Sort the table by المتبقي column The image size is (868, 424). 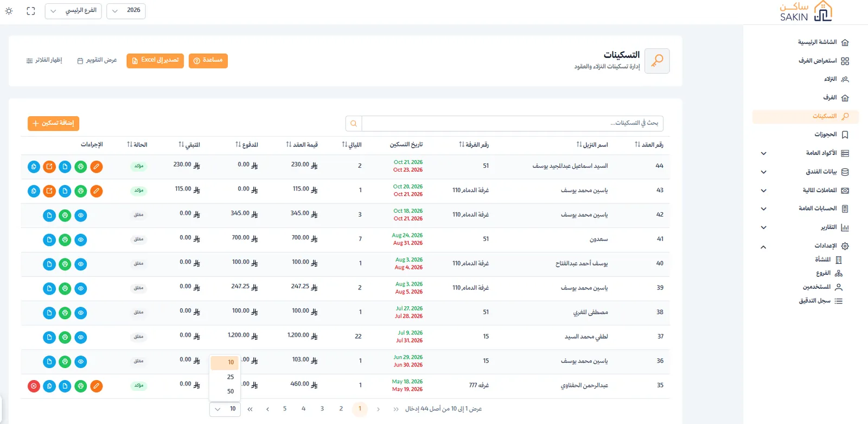tap(189, 145)
